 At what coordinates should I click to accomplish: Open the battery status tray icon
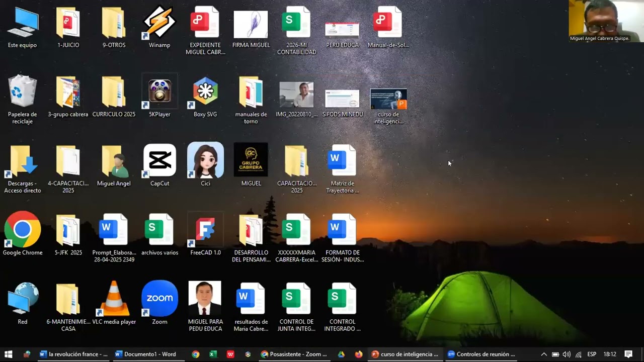[555, 354]
